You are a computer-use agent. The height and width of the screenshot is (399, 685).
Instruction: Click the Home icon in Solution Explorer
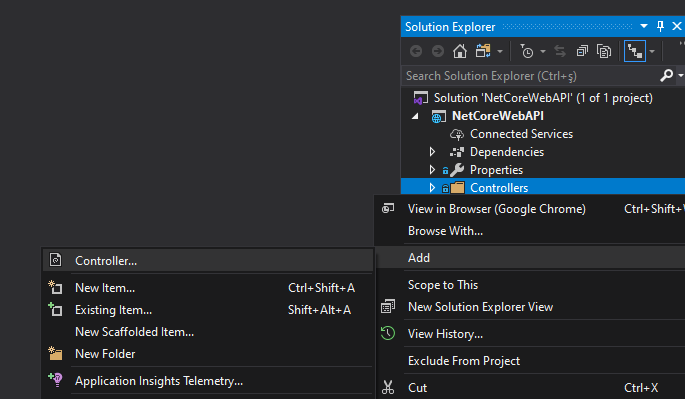460,52
